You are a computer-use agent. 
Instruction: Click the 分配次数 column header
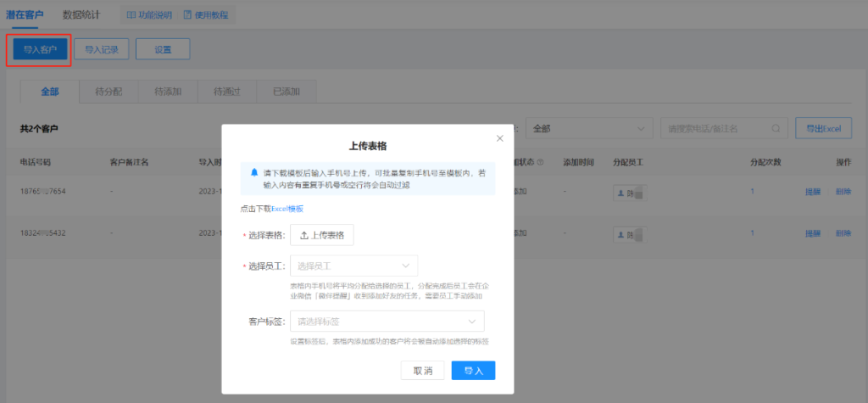765,162
